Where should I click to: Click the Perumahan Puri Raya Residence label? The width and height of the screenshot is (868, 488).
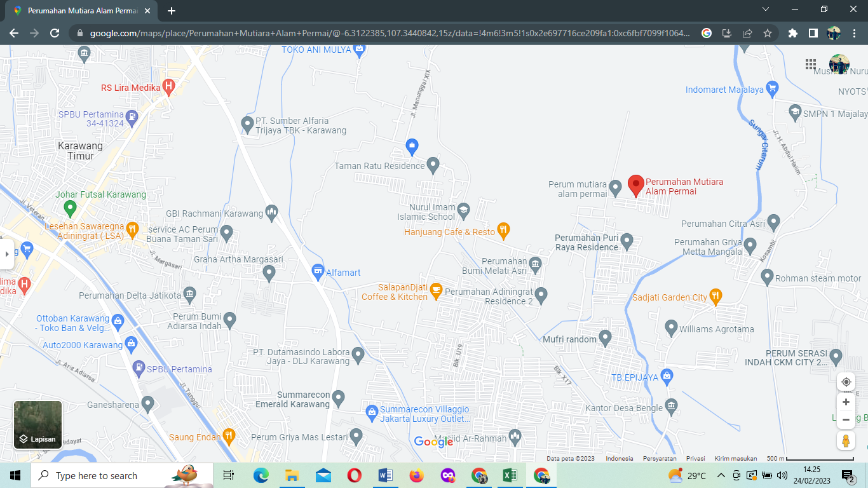point(587,242)
